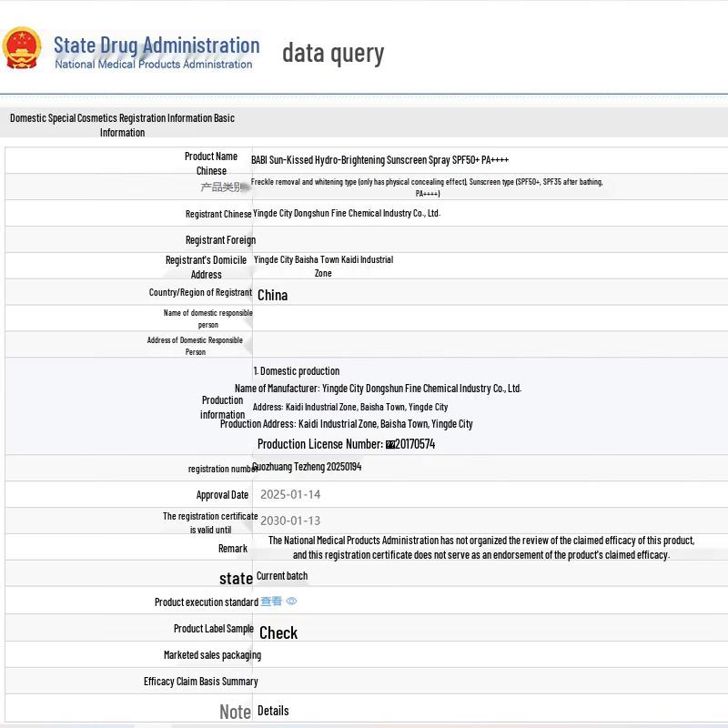728x728 pixels.
Task: Click the approval date 2025-01-14
Action: [290, 494]
